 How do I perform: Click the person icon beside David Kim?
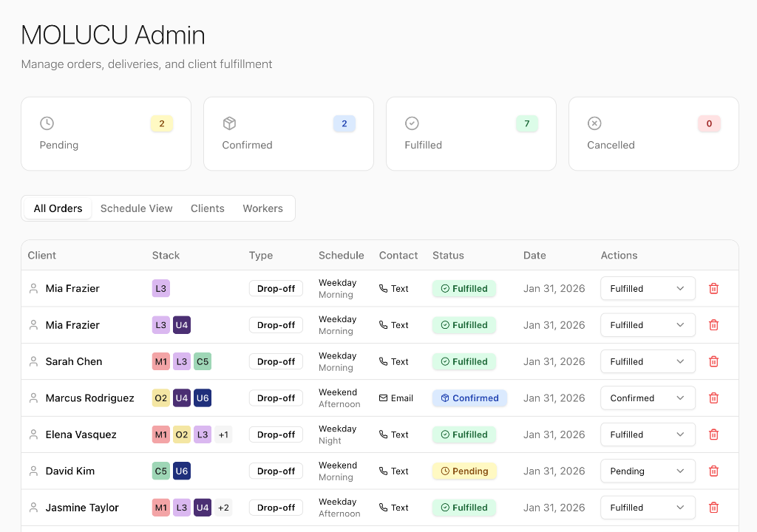[33, 471]
